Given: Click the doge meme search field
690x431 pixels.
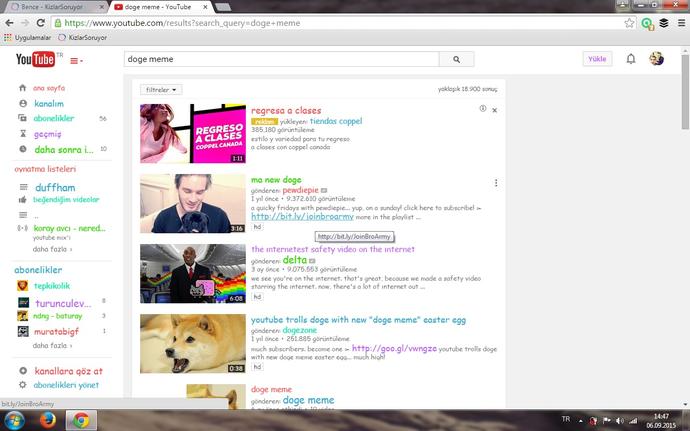Looking at the screenshot, I should (282, 59).
